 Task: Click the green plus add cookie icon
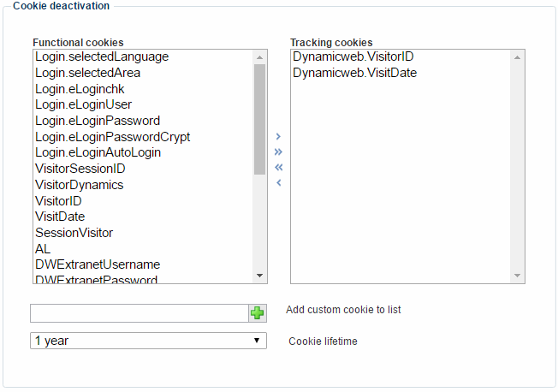coord(258,313)
